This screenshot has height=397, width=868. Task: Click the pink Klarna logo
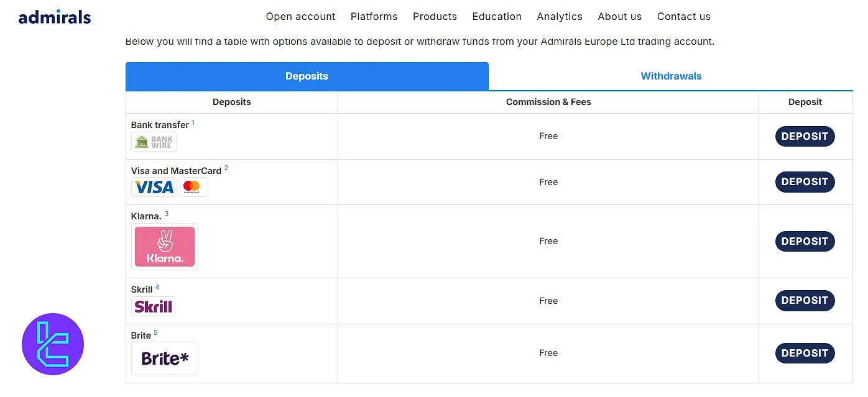coord(165,247)
